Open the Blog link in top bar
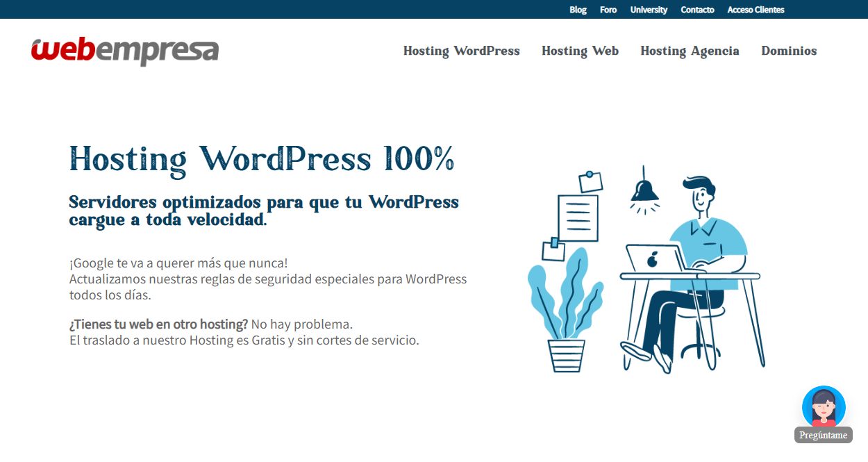Viewport: 868px width, 462px height. click(578, 10)
